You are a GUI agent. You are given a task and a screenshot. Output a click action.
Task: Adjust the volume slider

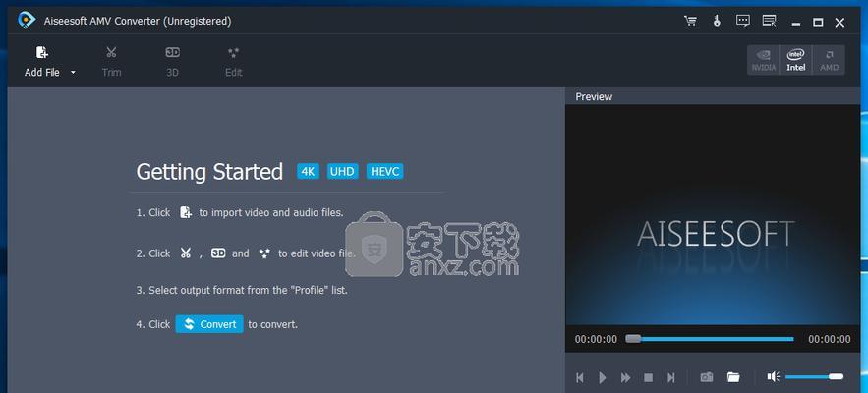tap(814, 376)
